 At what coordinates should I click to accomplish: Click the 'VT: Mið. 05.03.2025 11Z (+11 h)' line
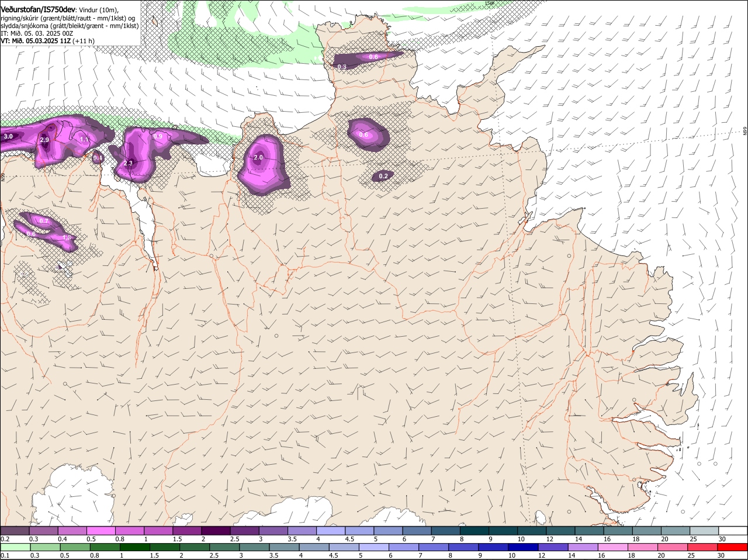pyautogui.click(x=47, y=41)
